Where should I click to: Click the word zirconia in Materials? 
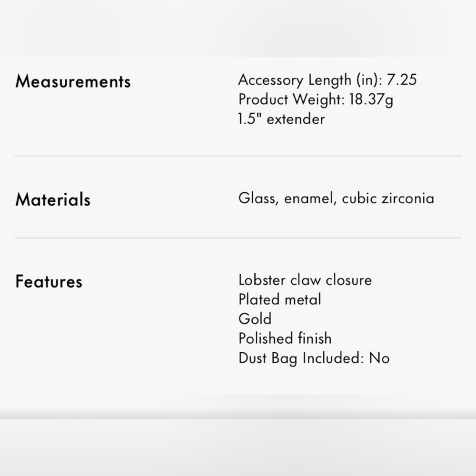click(x=408, y=198)
